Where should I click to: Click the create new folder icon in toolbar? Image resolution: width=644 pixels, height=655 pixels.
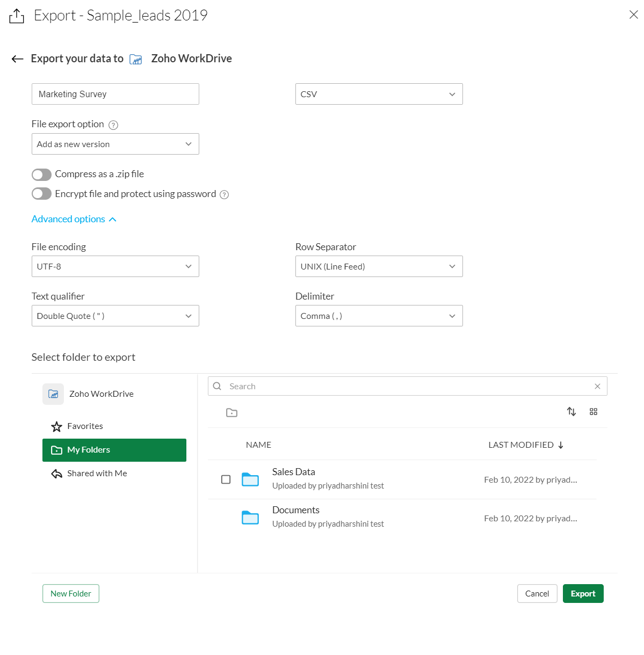click(x=231, y=412)
